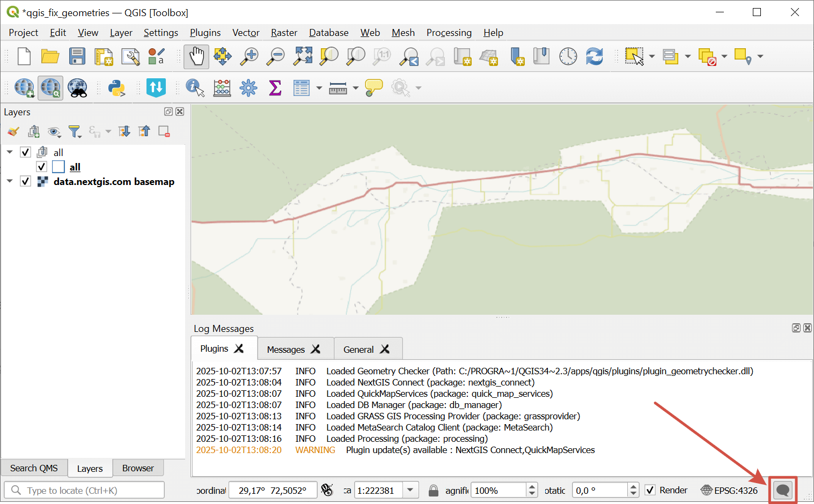This screenshot has width=814, height=504.
Task: Disable the Render checkbox
Action: [x=650, y=490]
